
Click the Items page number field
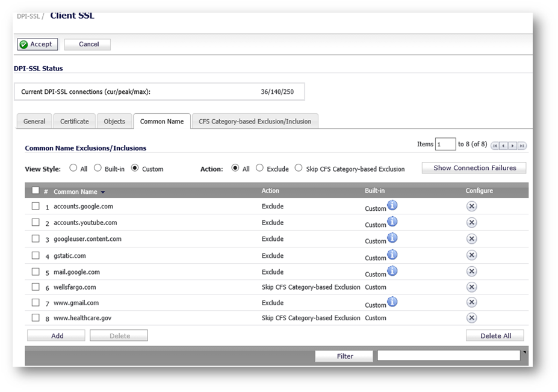(445, 145)
